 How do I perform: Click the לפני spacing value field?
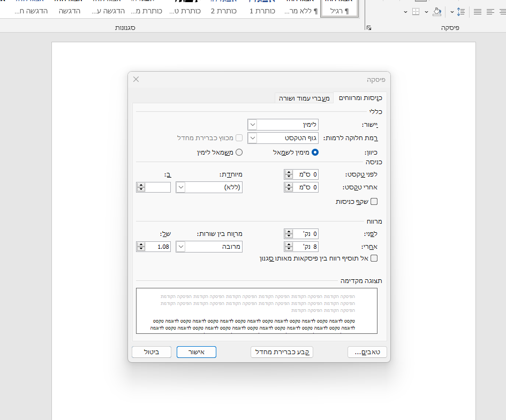[x=305, y=234]
